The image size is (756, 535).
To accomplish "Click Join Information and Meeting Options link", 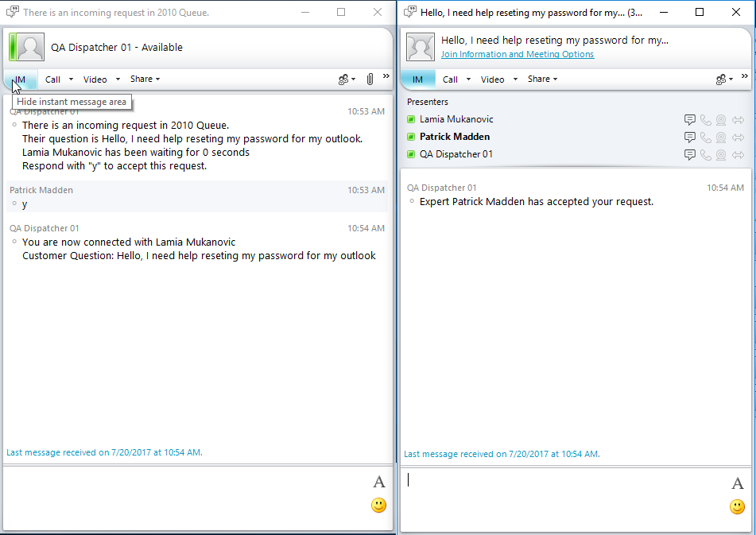I will (x=518, y=54).
